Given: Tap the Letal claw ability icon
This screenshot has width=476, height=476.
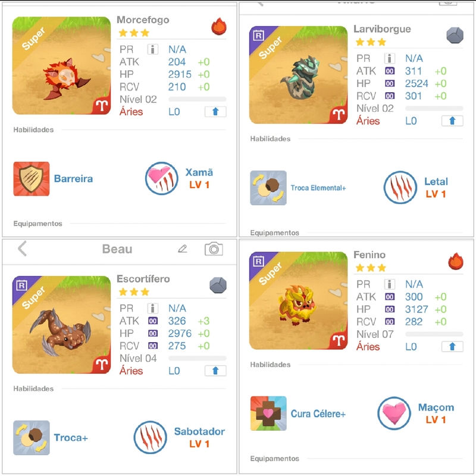Looking at the screenshot, I should 400,187.
